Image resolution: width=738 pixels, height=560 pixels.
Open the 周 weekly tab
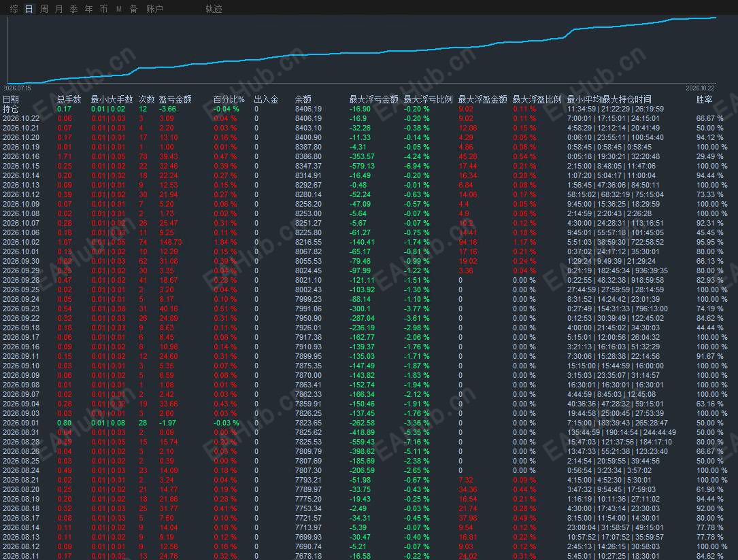click(x=44, y=9)
